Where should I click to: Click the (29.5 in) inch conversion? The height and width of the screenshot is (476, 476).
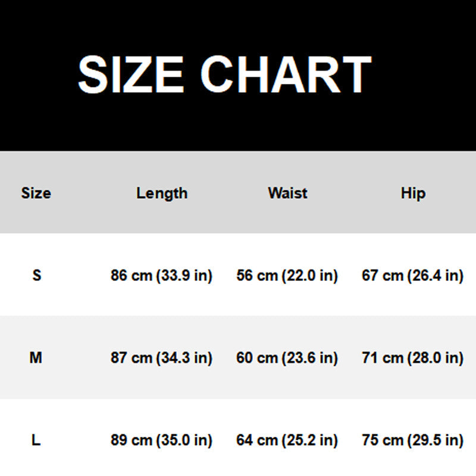(435, 441)
